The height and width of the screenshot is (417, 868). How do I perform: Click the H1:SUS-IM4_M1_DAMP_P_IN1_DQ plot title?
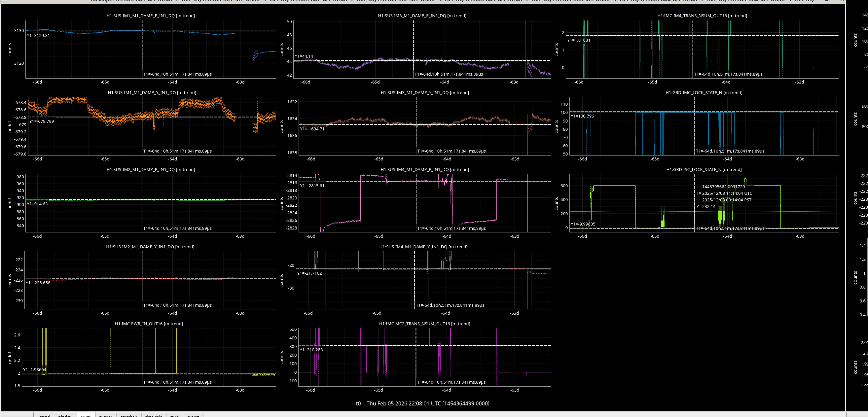(x=424, y=169)
